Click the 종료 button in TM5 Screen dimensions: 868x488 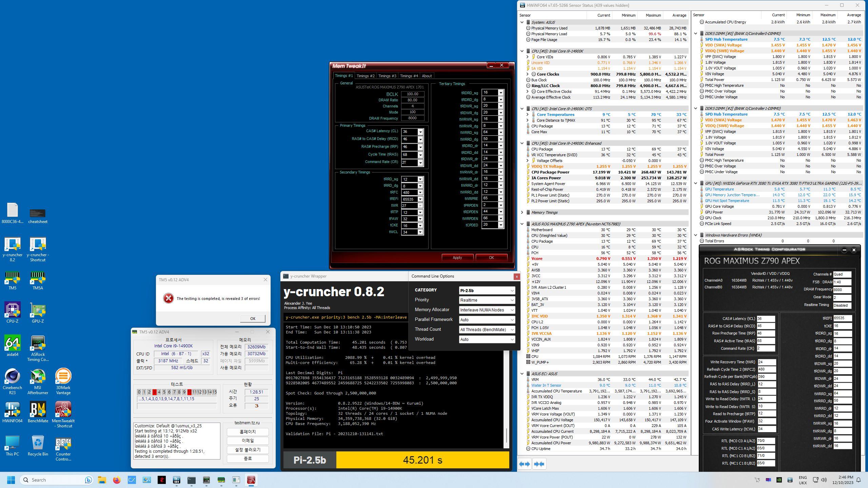(248, 459)
